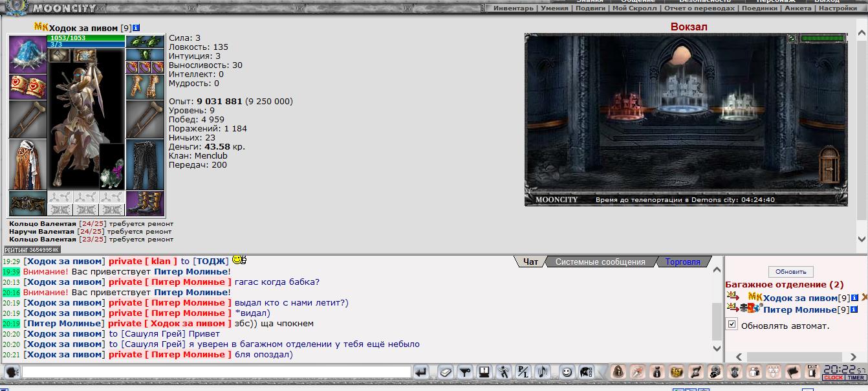Image resolution: width=868 pixels, height=391 pixels.
Task: Click the speaking-head icon beside chat input
Action: click(x=11, y=372)
